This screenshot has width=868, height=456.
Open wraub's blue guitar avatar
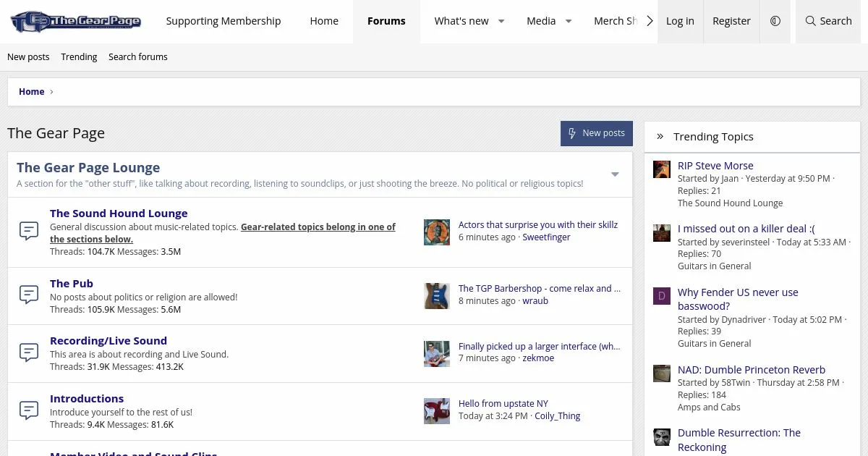pyautogui.click(x=437, y=296)
